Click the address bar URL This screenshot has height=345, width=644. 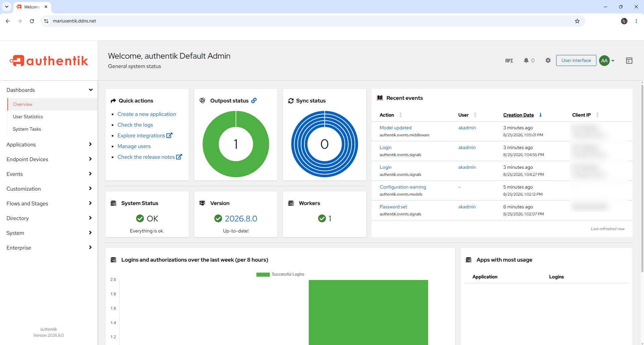[x=74, y=21]
